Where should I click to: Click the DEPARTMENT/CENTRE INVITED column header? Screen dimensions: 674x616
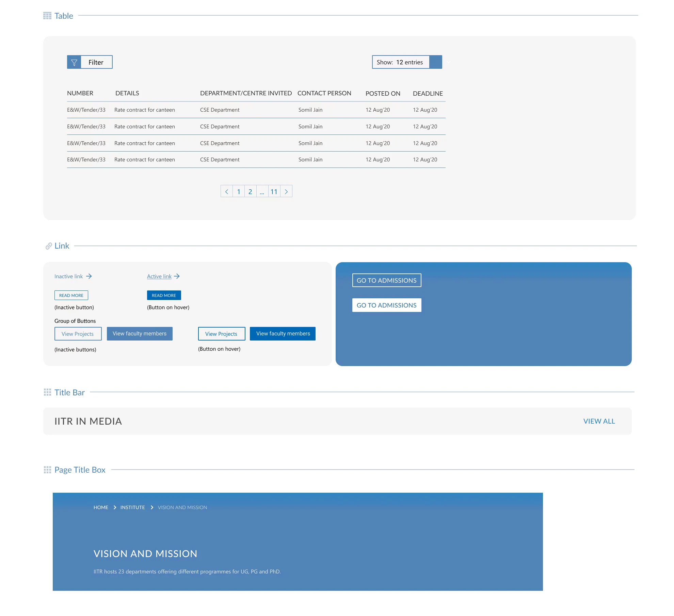pos(246,93)
